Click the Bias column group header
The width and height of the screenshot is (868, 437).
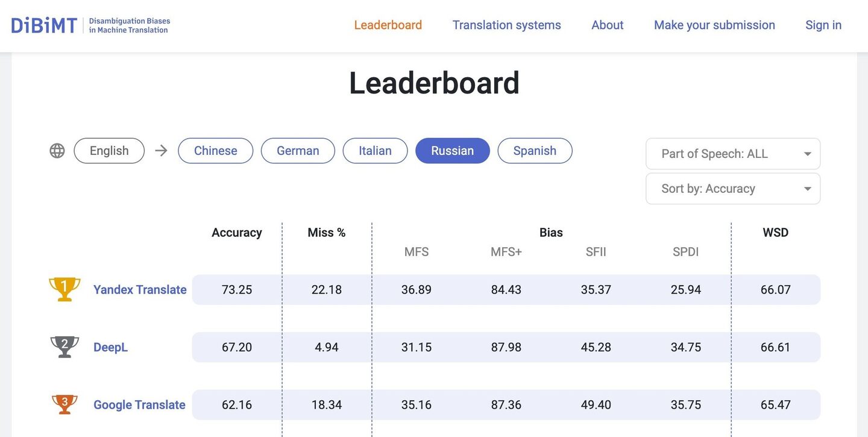tap(551, 233)
